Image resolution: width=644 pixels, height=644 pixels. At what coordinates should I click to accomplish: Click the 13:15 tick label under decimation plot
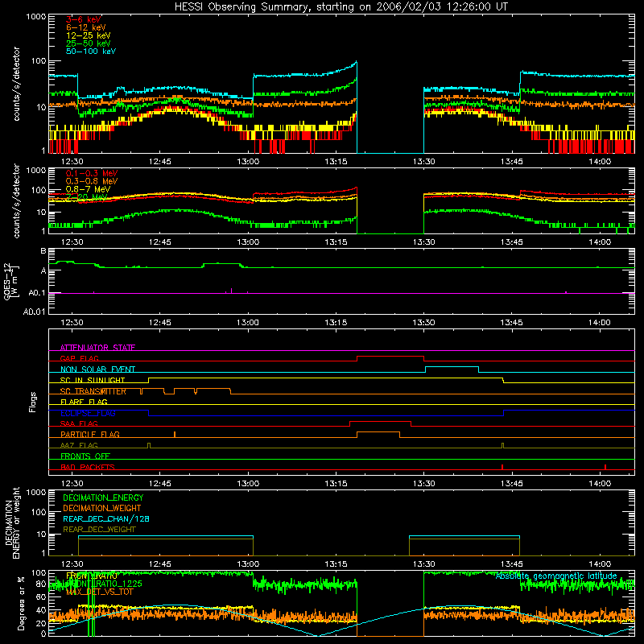click(x=336, y=564)
